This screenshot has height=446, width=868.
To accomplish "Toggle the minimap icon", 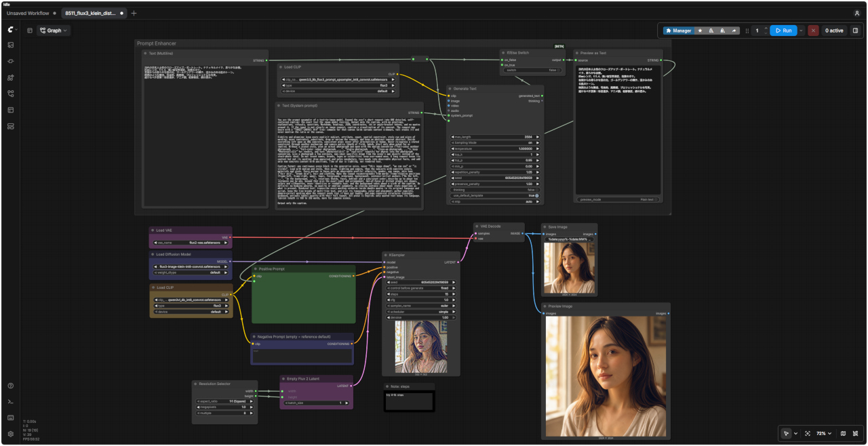I will (x=843, y=433).
